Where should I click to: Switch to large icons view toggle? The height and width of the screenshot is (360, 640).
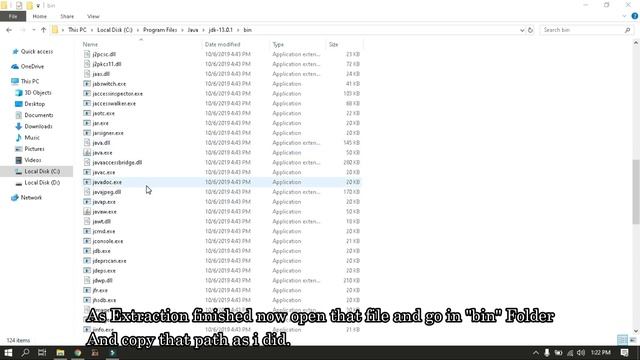point(633,340)
